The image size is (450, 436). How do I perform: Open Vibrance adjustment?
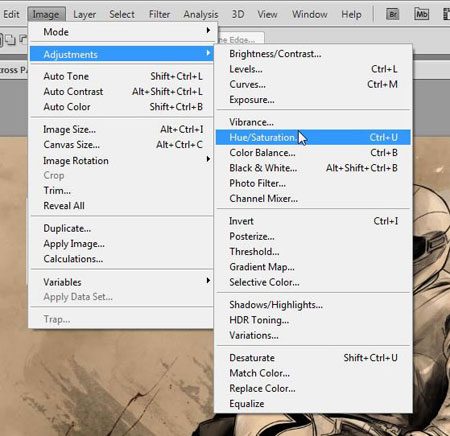point(313,122)
